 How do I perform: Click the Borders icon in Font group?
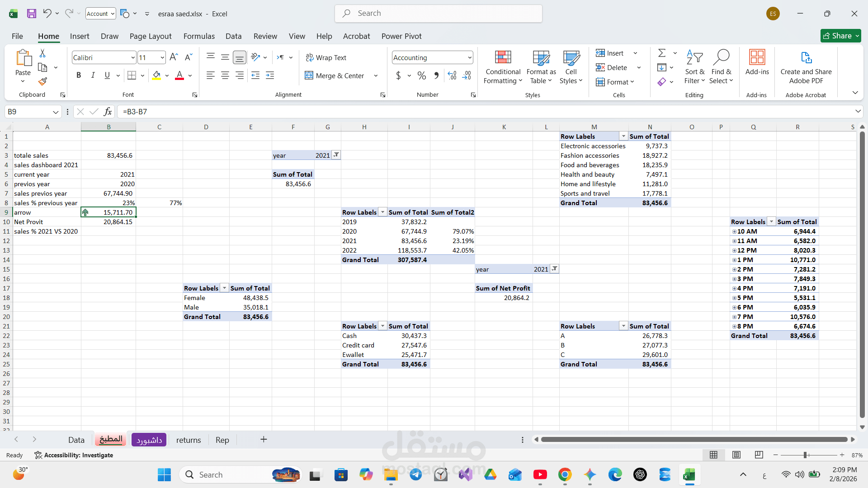pos(132,75)
